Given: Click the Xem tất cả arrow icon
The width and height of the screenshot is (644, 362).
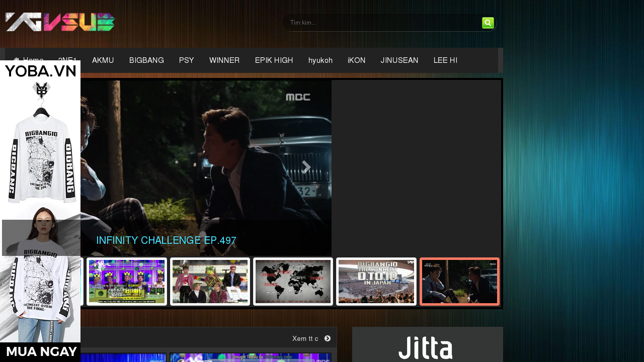Looking at the screenshot, I should (x=328, y=338).
